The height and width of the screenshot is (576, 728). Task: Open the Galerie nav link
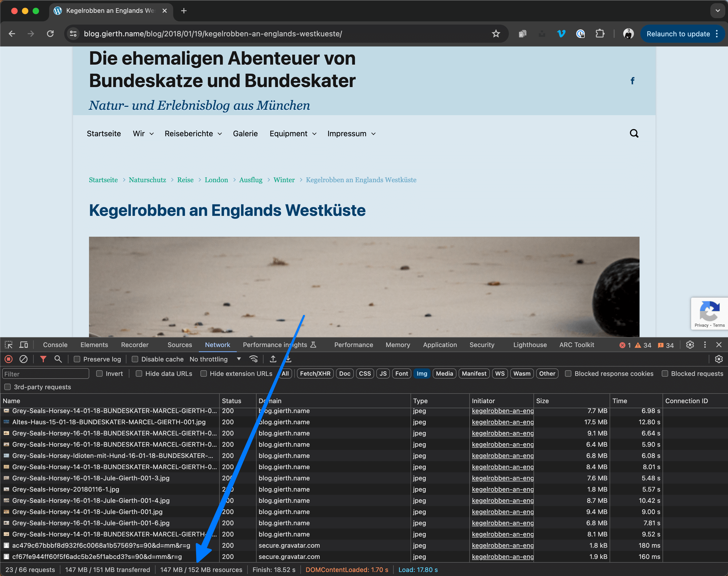pos(245,134)
